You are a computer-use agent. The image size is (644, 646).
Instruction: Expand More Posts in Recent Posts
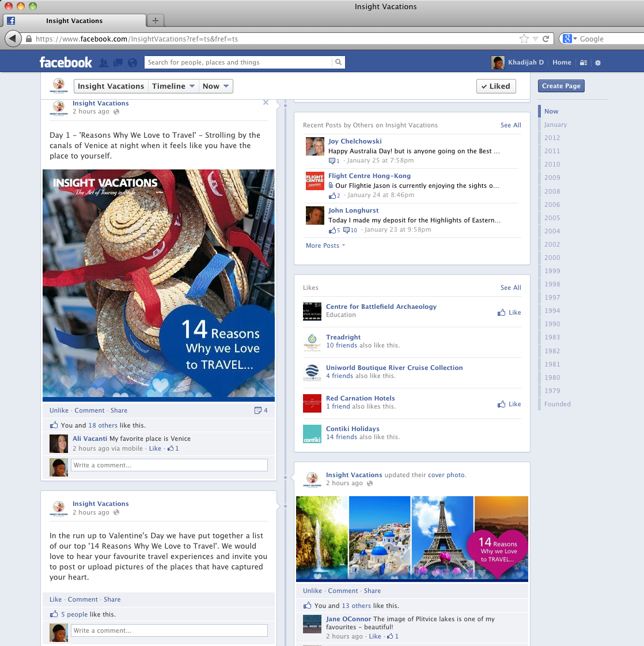[325, 245]
